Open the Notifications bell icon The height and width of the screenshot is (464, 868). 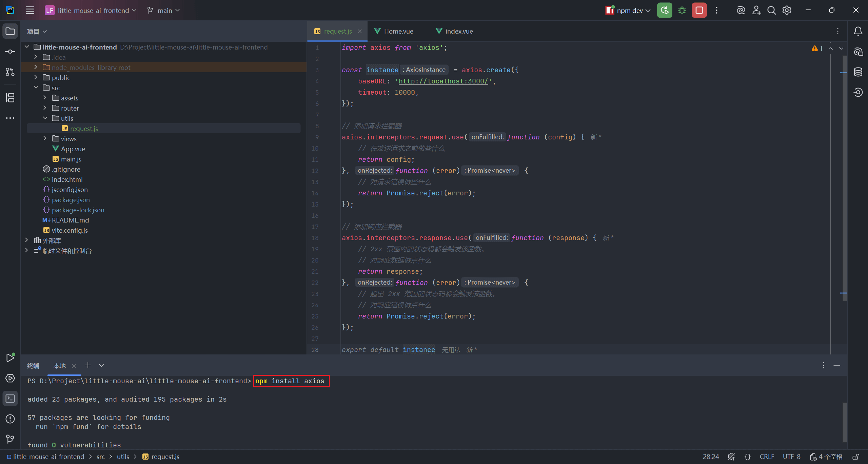(x=858, y=31)
